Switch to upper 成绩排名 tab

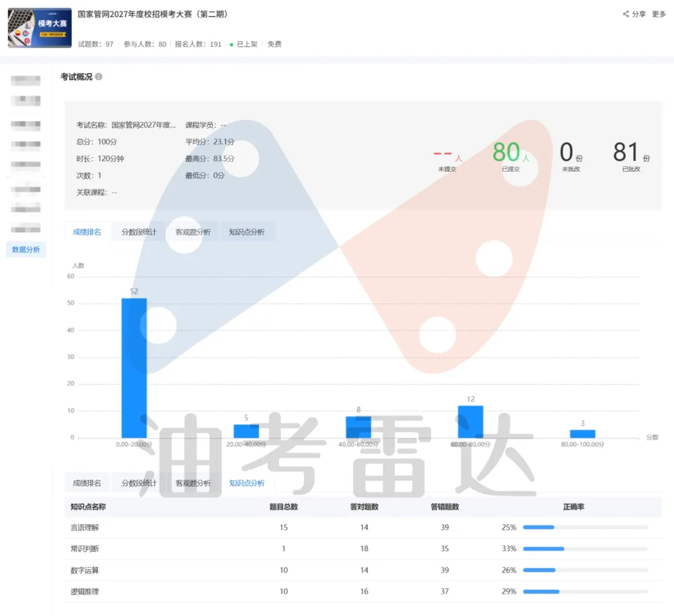(x=87, y=232)
